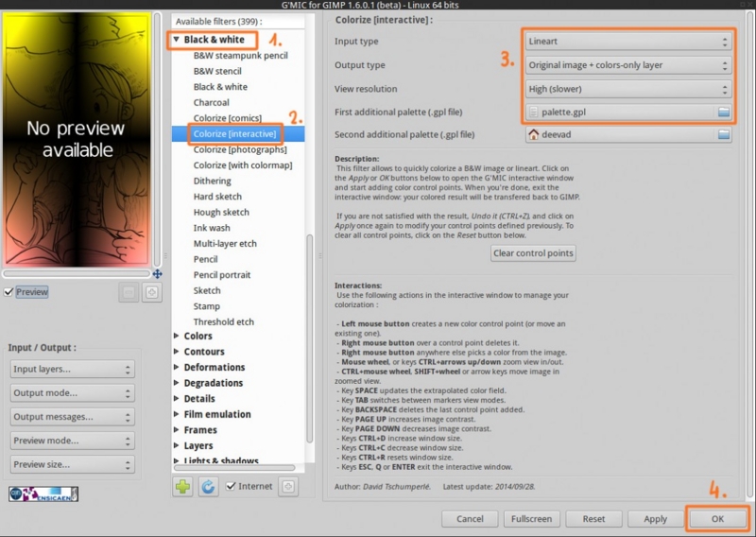Click the green plus add-to-faves icon
The height and width of the screenshot is (537, 756).
click(x=182, y=486)
